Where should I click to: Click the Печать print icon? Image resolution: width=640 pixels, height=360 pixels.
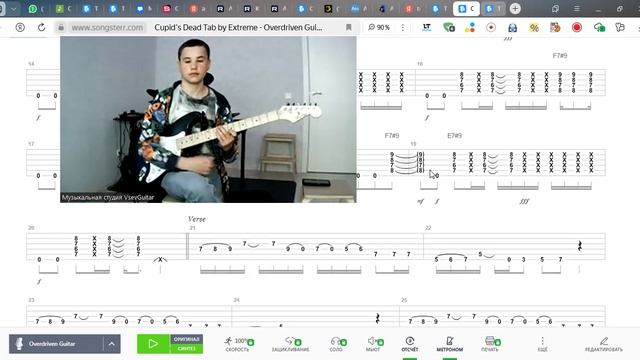pyautogui.click(x=490, y=344)
